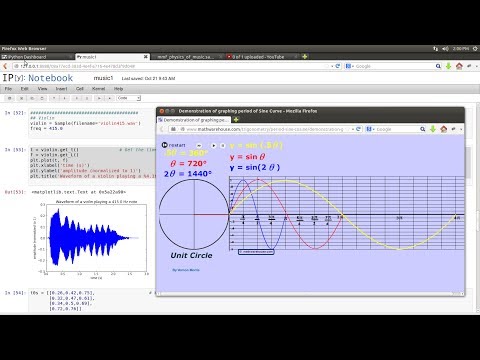480x360 pixels.
Task: Open the Cell menu in the notebook
Action: 80,89
